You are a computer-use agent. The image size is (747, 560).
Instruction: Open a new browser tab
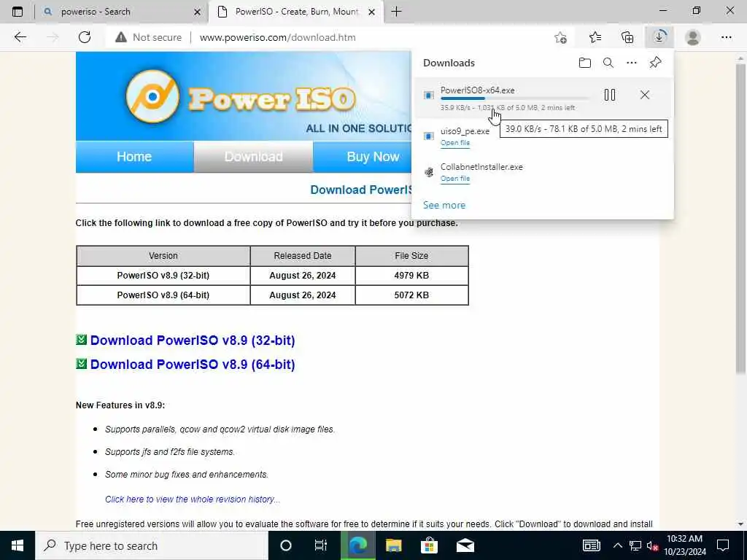tap(396, 12)
